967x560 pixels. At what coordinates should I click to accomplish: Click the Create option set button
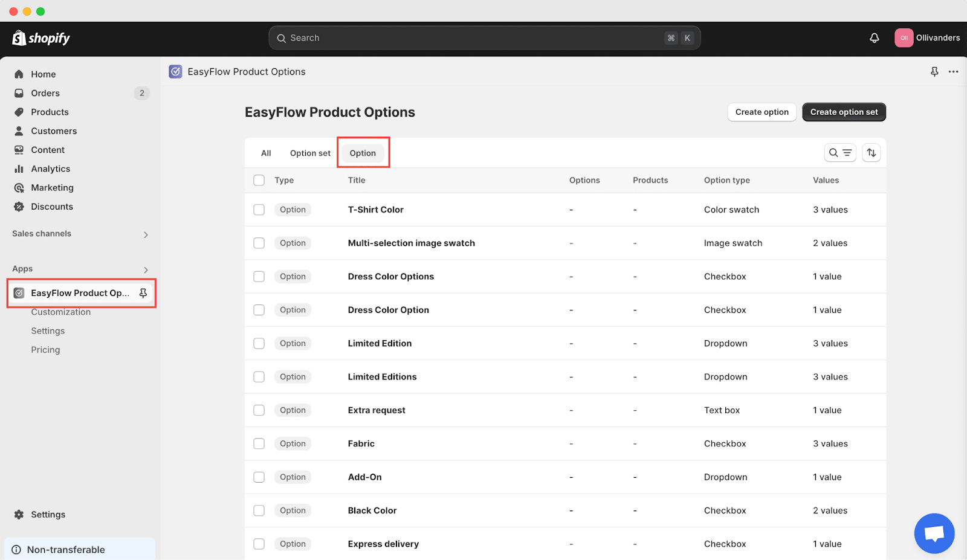click(x=844, y=112)
